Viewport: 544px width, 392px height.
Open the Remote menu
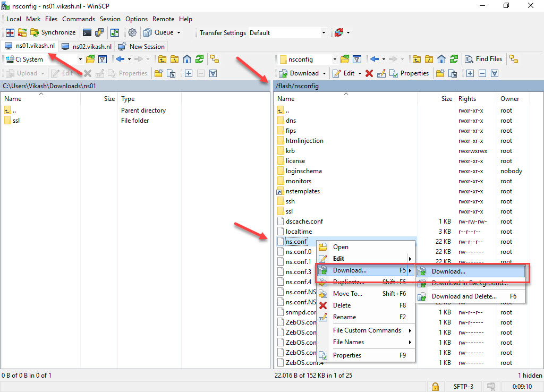(x=164, y=19)
